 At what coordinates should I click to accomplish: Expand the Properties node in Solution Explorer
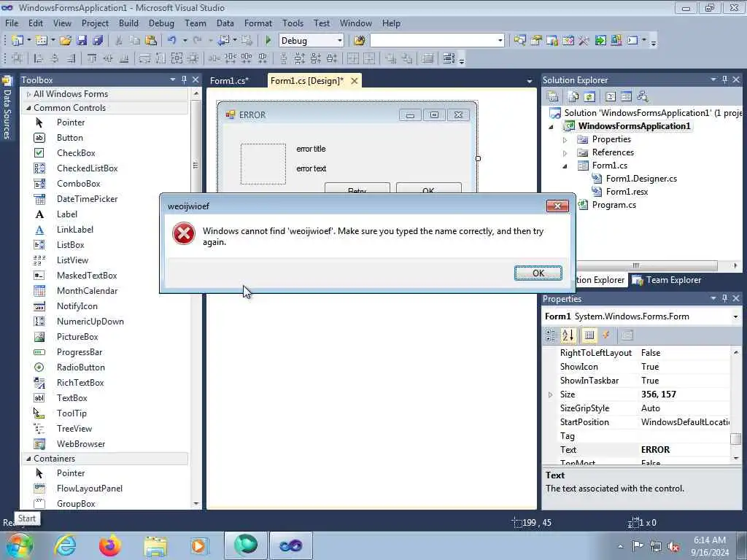[565, 140]
